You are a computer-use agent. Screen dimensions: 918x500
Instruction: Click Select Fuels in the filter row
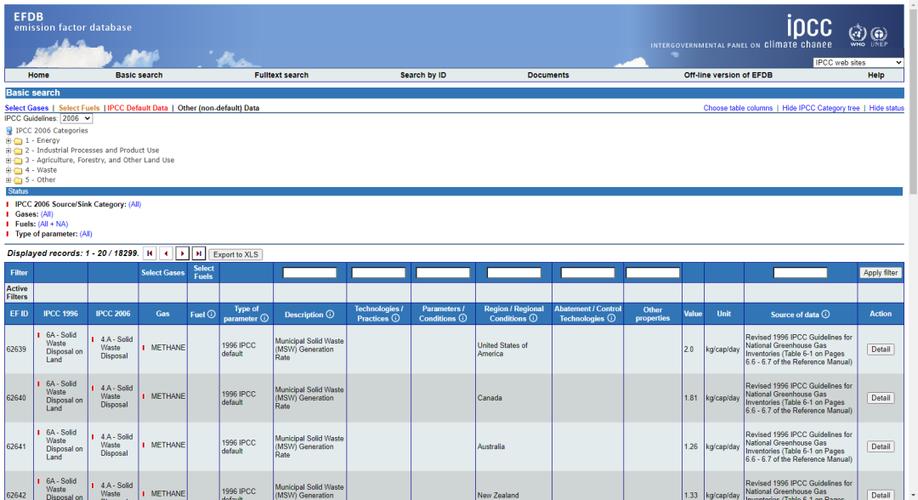(x=203, y=272)
